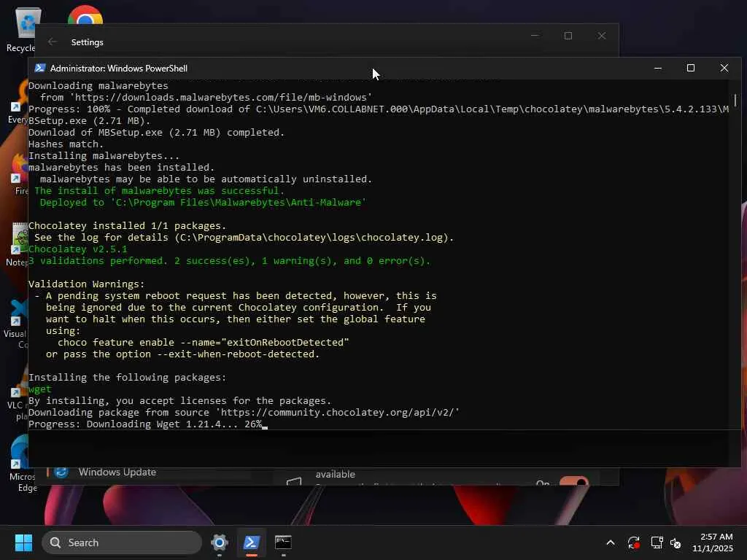
Task: Open Settings from the taskbar gear icon
Action: (219, 542)
